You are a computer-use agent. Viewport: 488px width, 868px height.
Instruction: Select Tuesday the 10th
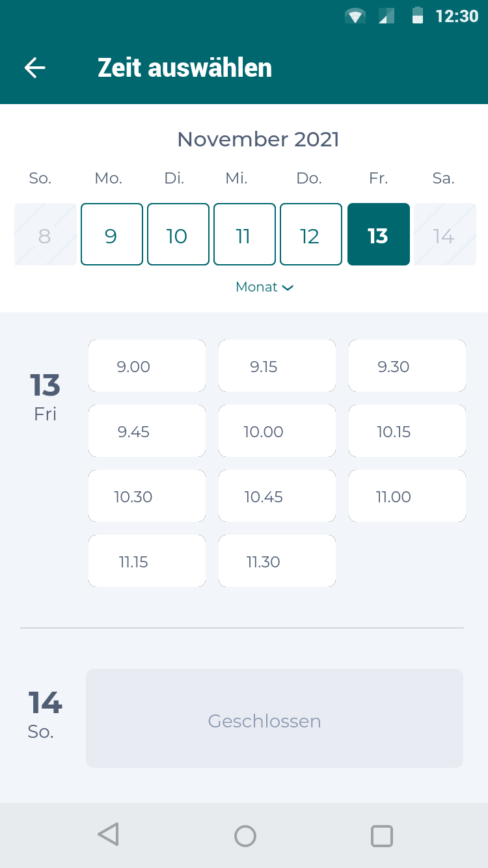pyautogui.click(x=178, y=234)
